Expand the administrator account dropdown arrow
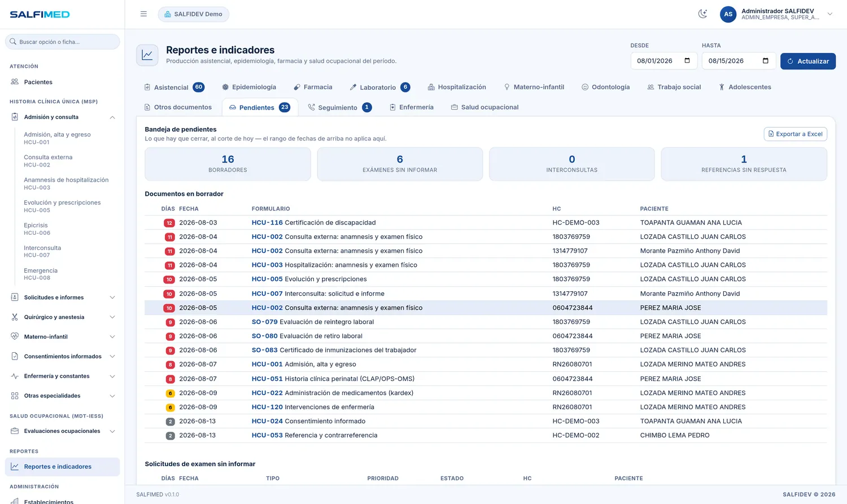The image size is (847, 504). click(x=829, y=14)
